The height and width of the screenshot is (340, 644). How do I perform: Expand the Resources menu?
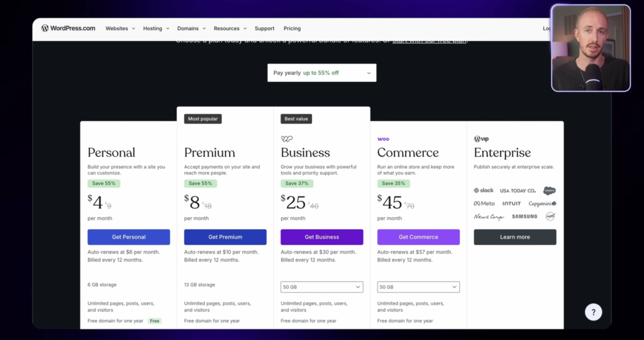[x=230, y=28]
